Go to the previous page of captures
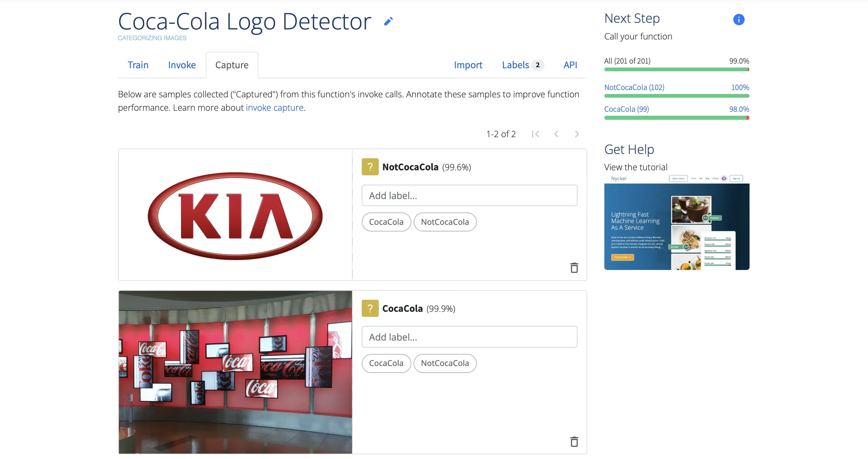The height and width of the screenshot is (459, 868). click(x=556, y=134)
